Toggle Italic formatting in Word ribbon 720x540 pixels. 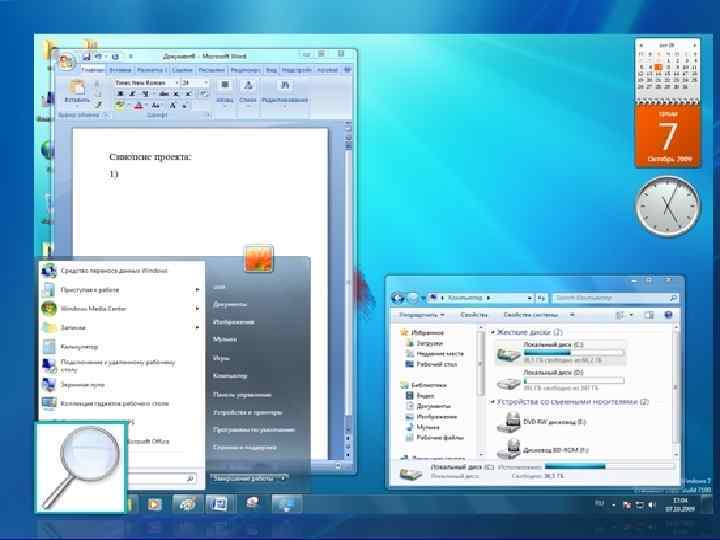(132, 94)
